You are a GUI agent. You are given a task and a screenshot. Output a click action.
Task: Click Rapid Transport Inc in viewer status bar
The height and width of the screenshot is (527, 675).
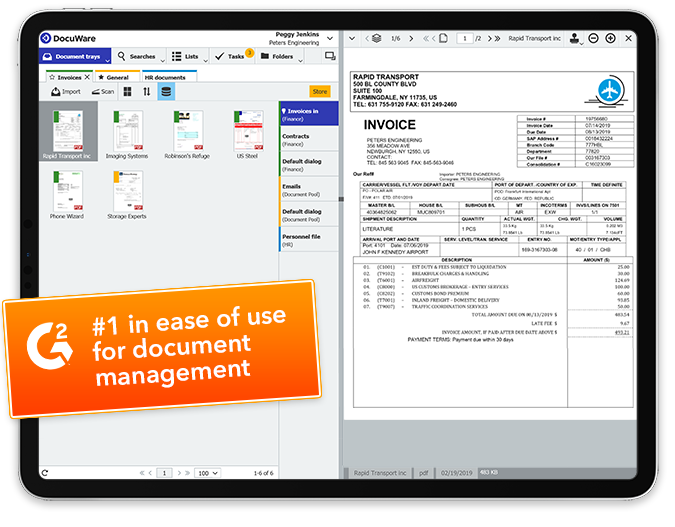[380, 473]
